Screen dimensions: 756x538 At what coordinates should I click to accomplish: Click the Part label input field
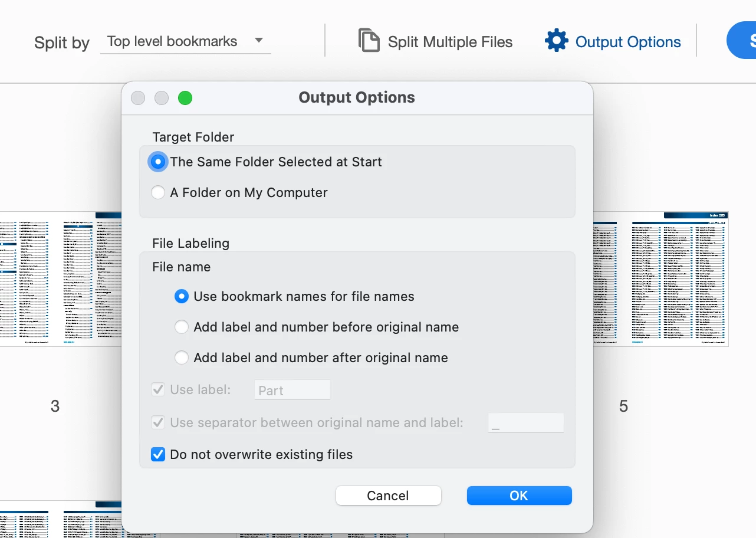click(292, 390)
